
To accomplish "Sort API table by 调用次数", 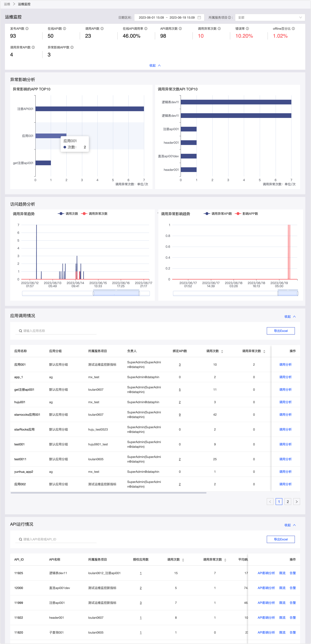I will [183, 560].
